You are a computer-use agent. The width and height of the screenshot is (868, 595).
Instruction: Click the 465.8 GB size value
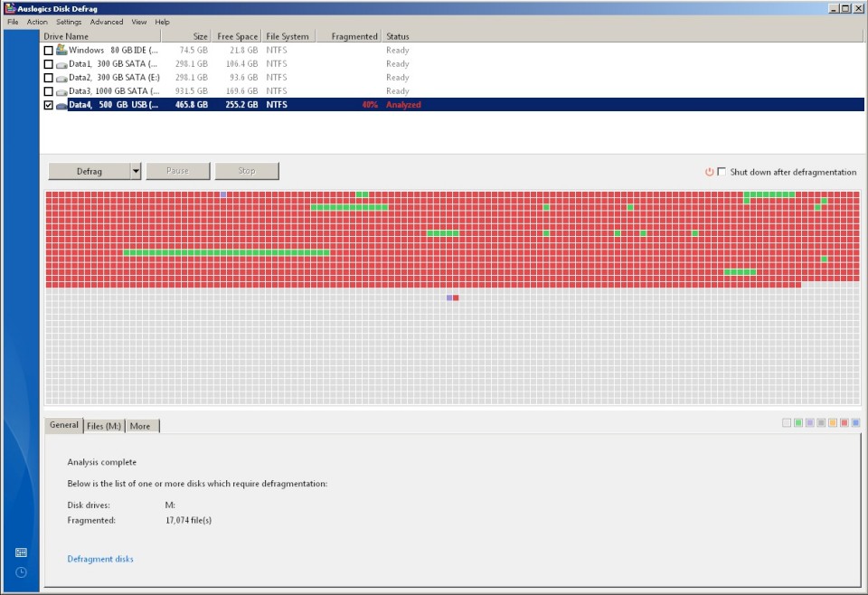tap(192, 105)
